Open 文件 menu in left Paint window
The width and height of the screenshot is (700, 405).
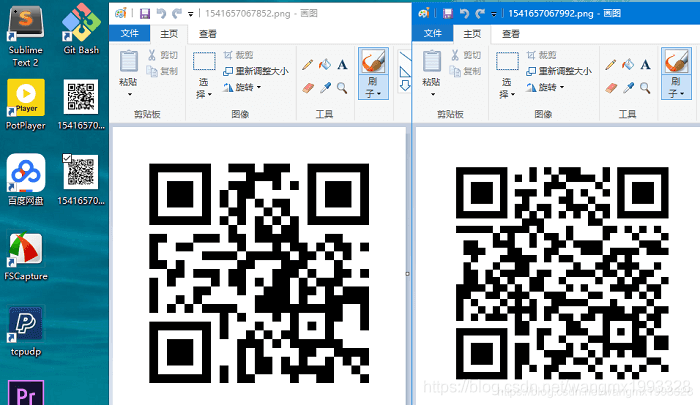[129, 33]
